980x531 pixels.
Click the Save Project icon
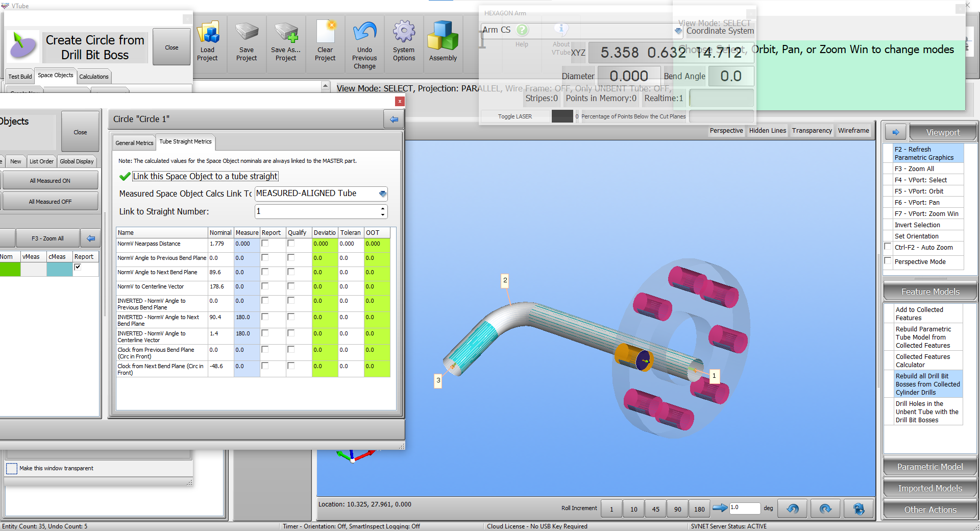coord(247,32)
